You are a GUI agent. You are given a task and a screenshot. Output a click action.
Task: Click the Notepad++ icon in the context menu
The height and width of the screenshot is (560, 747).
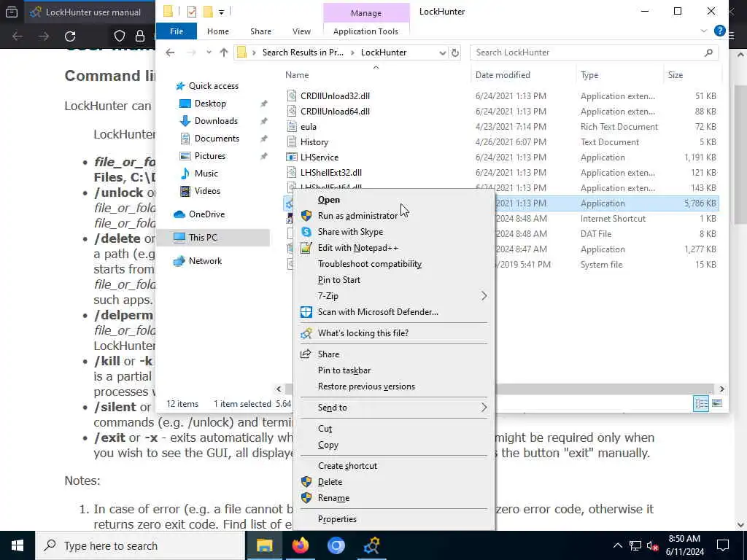(x=306, y=248)
